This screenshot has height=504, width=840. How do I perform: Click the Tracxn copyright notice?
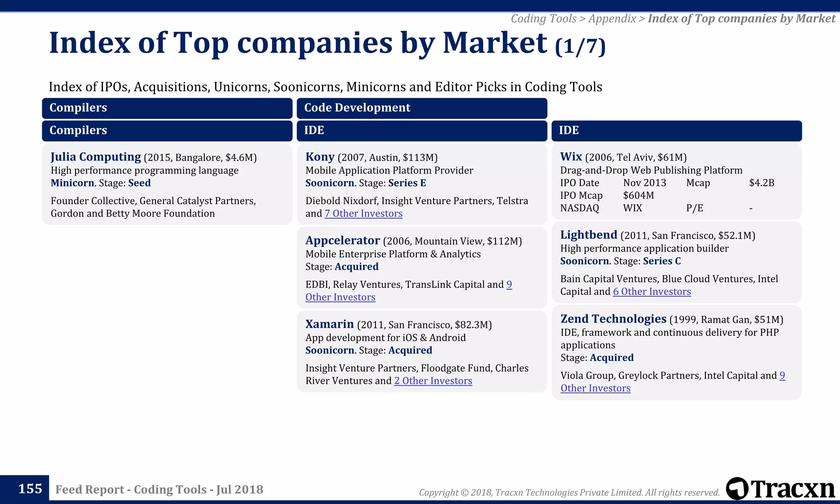click(569, 493)
